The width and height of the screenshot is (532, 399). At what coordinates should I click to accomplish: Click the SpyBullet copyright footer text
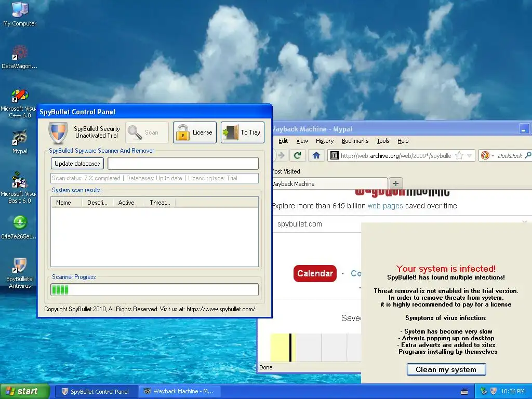click(150, 309)
